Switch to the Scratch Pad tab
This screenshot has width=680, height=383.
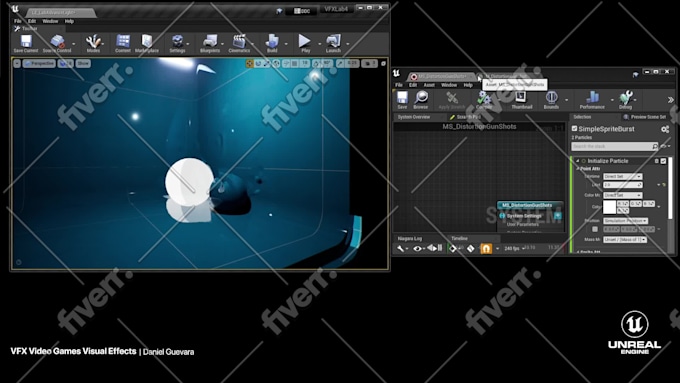pyautogui.click(x=465, y=117)
